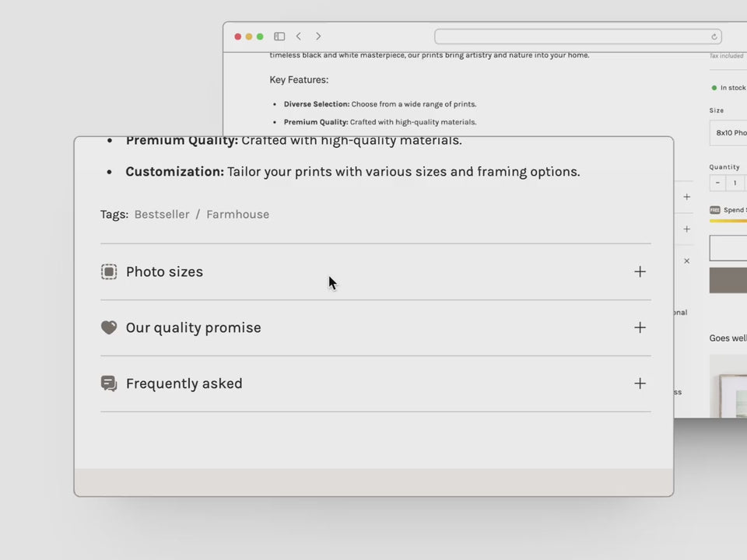Expand Our quality promise with its plus icon
This screenshot has height=560, width=747.
point(640,327)
